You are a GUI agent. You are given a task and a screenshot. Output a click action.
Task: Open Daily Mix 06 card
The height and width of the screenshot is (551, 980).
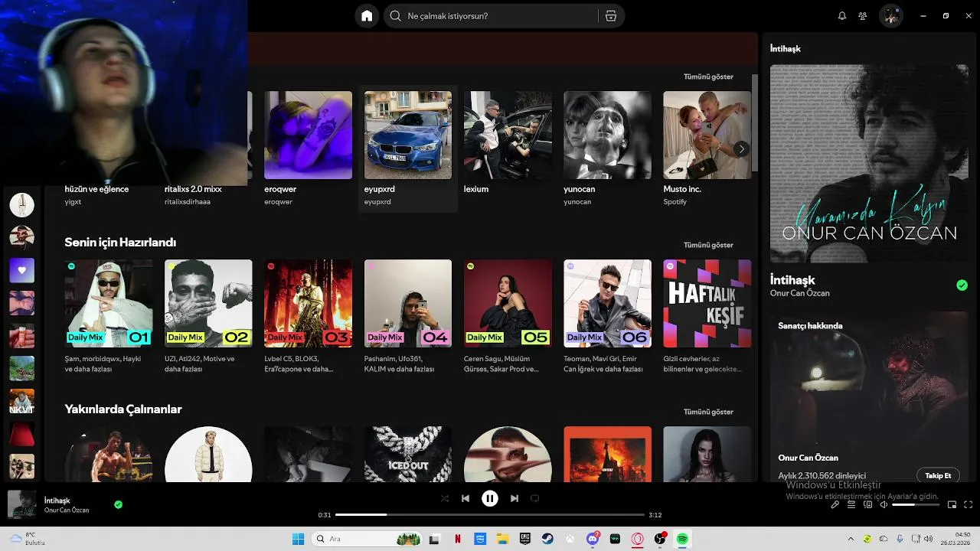(607, 317)
